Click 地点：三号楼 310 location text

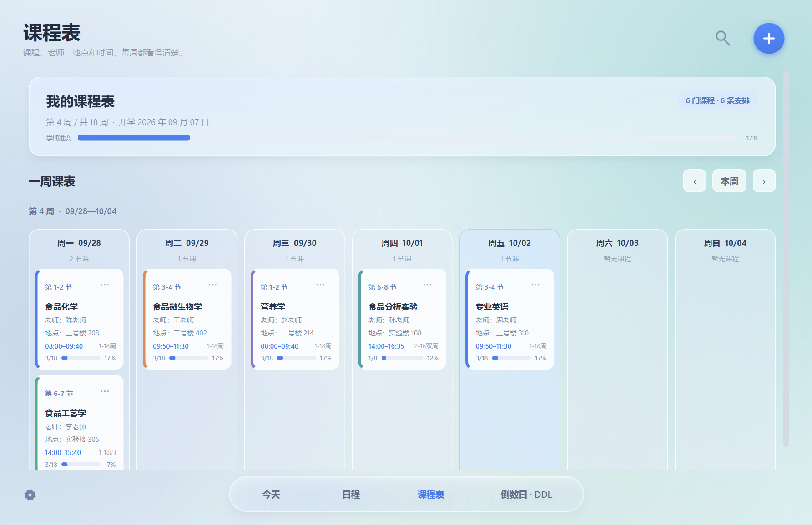[502, 333]
